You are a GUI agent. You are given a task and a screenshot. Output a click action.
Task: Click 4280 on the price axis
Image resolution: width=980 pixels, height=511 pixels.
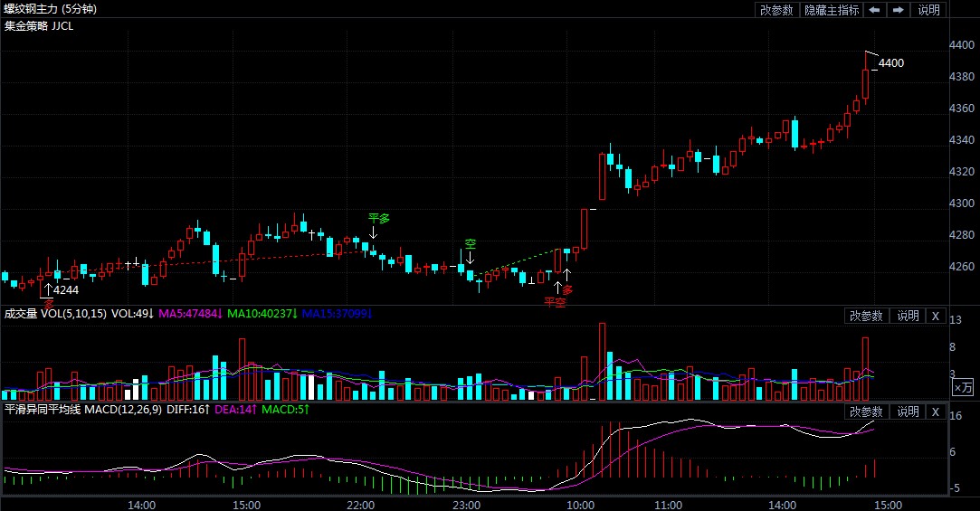(961, 235)
